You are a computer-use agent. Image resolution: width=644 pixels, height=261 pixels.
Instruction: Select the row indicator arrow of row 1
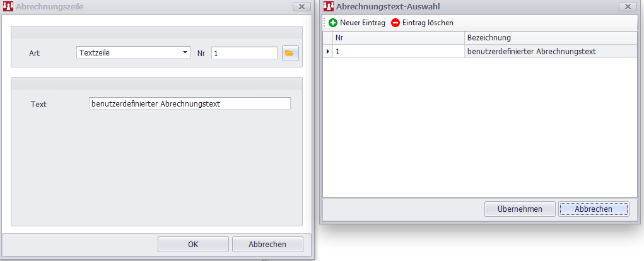point(328,51)
